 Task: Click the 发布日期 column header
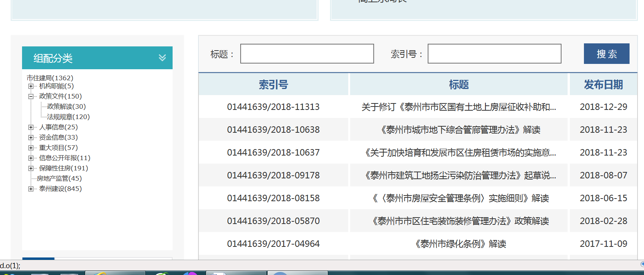click(603, 84)
